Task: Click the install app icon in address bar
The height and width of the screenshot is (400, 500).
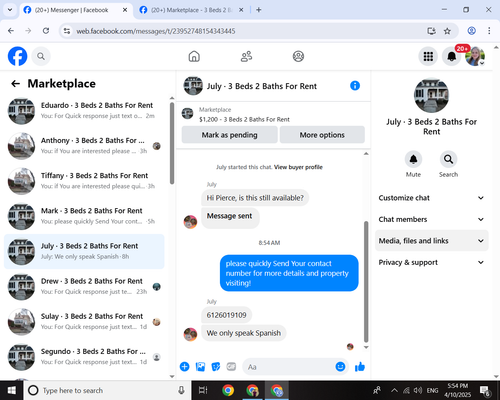Action: 431,31
